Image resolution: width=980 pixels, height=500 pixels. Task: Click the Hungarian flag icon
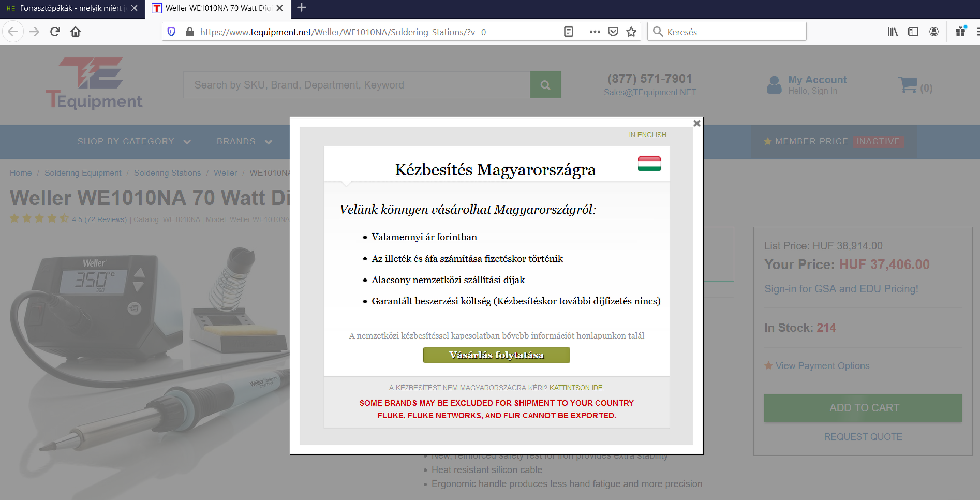point(649,164)
